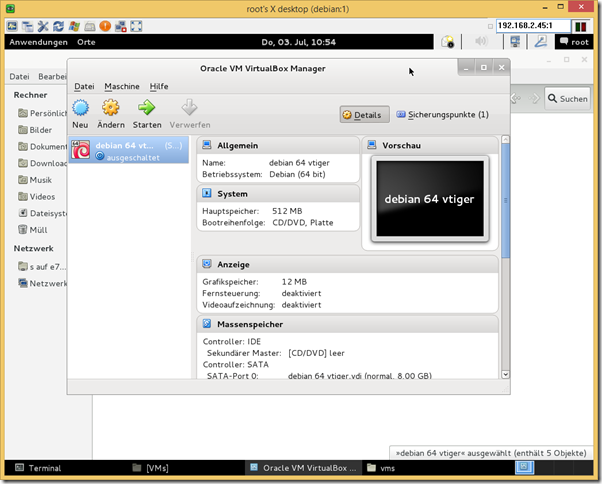
Task: Open the Sicherungspunkte (1) snapshots view
Action: coord(443,115)
